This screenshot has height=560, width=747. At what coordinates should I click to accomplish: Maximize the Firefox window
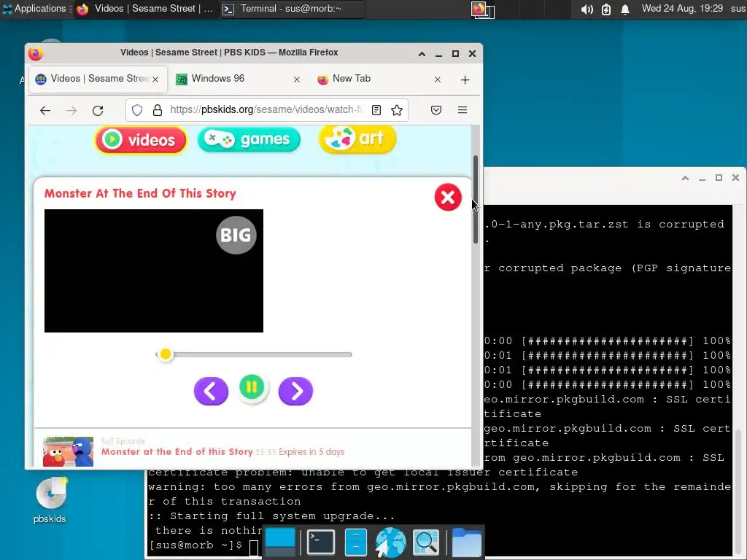click(x=455, y=54)
